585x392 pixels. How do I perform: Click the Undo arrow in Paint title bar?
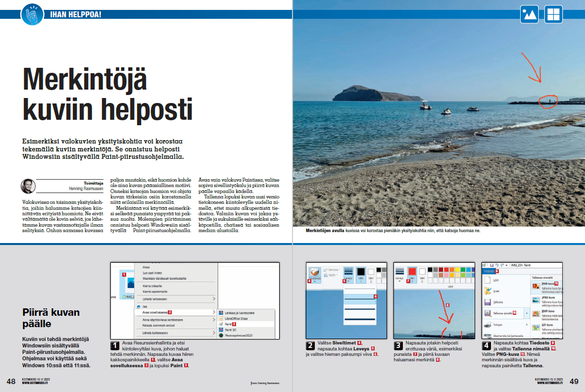pos(497,265)
